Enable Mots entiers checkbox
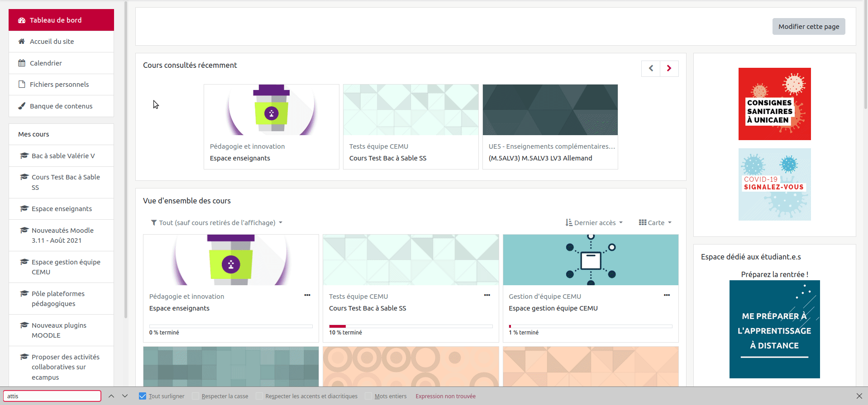This screenshot has height=405, width=868. click(x=368, y=396)
